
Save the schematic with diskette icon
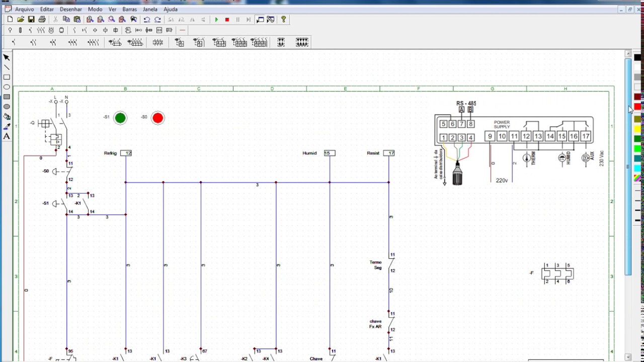tap(31, 20)
